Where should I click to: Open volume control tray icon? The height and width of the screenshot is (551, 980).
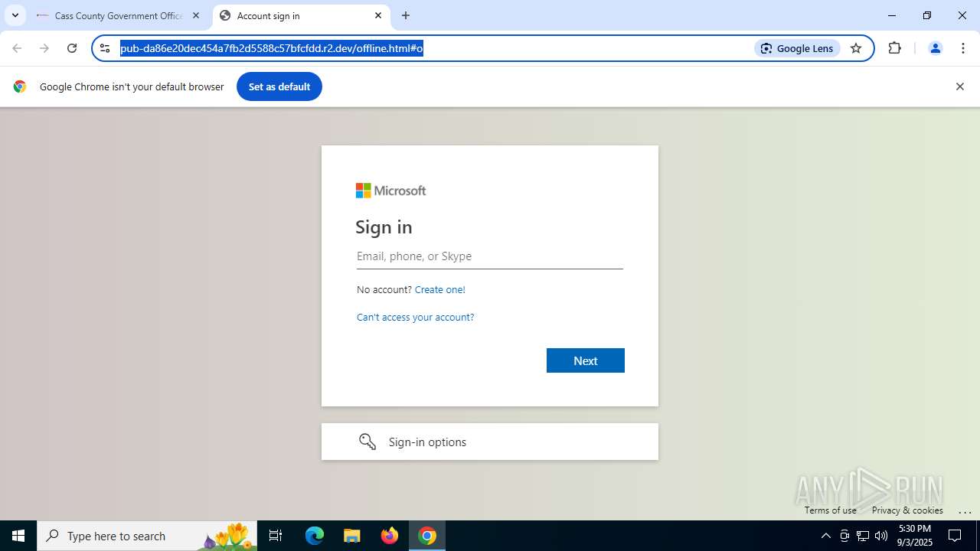click(x=881, y=536)
